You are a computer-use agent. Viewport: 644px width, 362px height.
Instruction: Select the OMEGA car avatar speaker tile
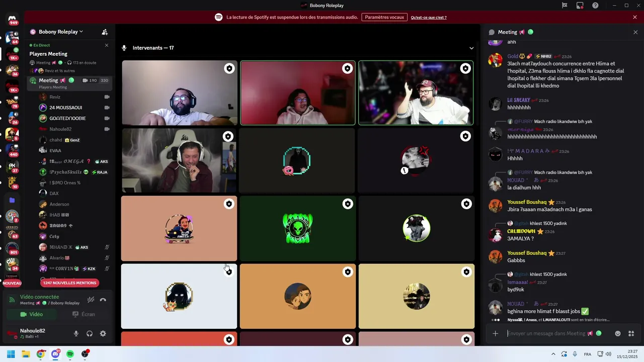tap(179, 228)
